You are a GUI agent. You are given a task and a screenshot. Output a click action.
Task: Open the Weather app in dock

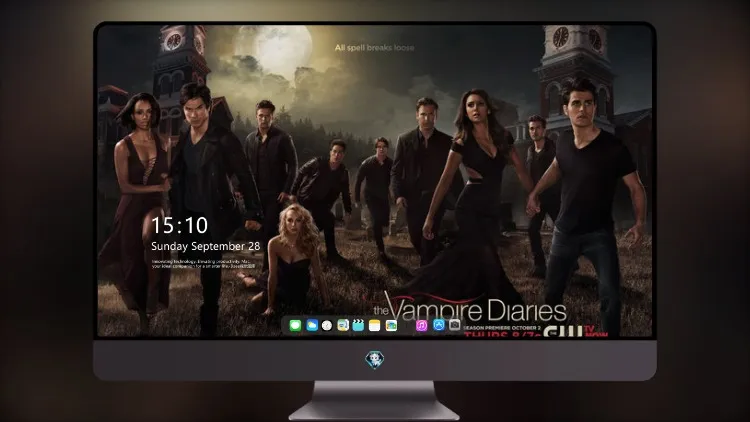(x=312, y=326)
